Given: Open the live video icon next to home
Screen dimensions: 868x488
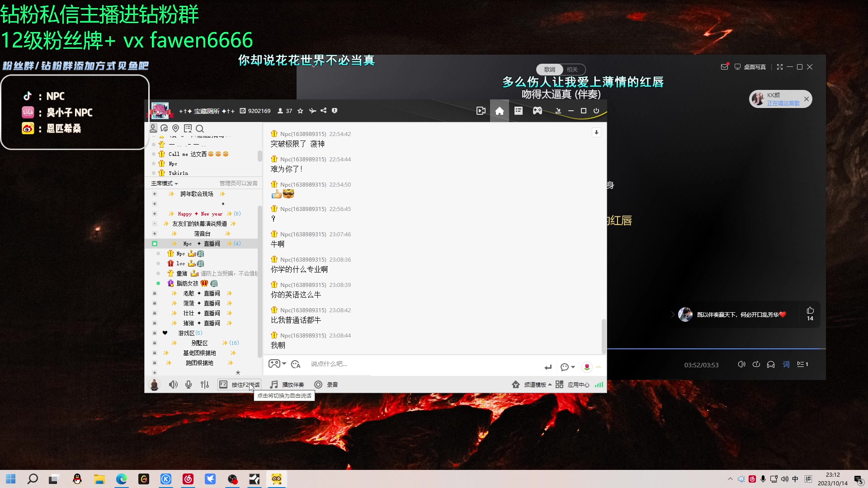Looking at the screenshot, I should pos(481,111).
